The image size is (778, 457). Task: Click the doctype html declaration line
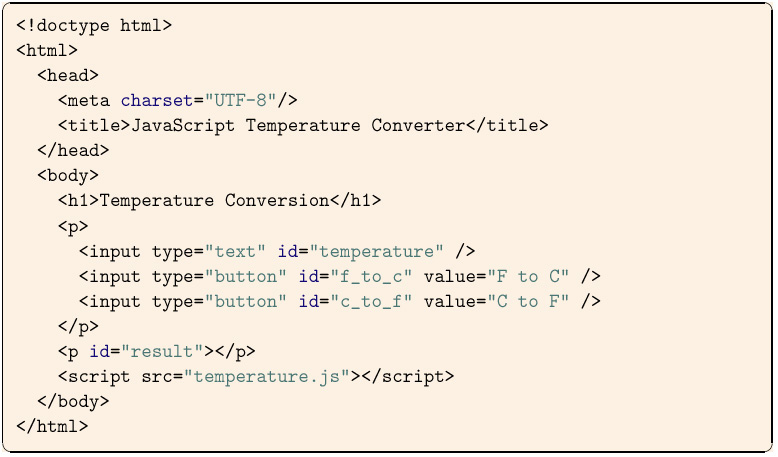[94, 25]
